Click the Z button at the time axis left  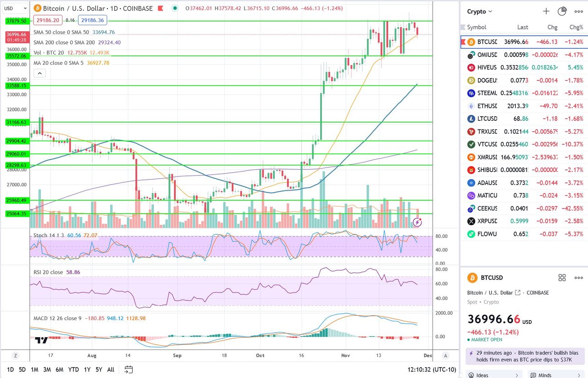point(15,355)
